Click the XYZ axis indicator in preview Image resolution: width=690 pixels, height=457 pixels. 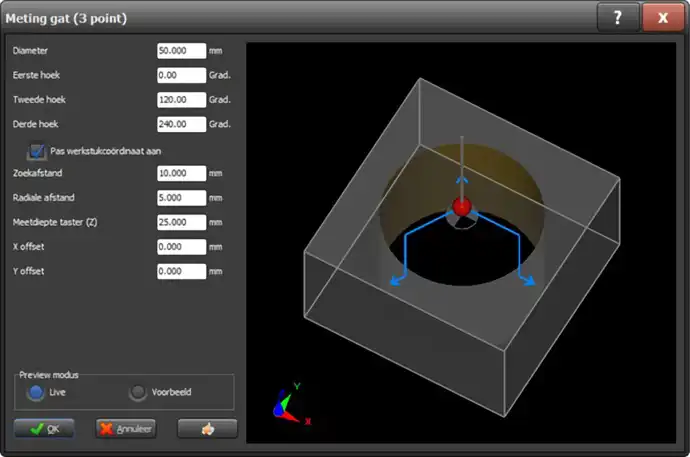click(x=290, y=405)
